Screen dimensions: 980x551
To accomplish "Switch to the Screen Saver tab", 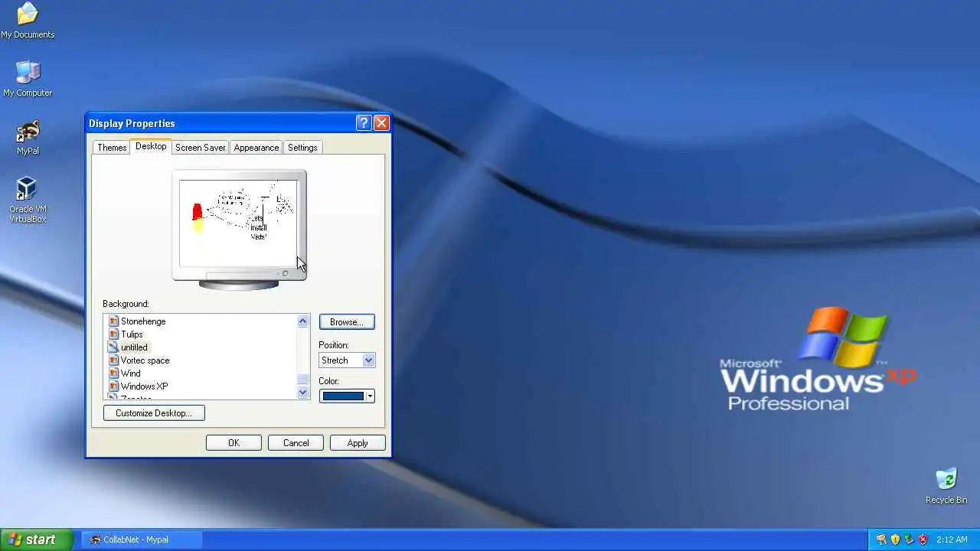I will tap(201, 148).
